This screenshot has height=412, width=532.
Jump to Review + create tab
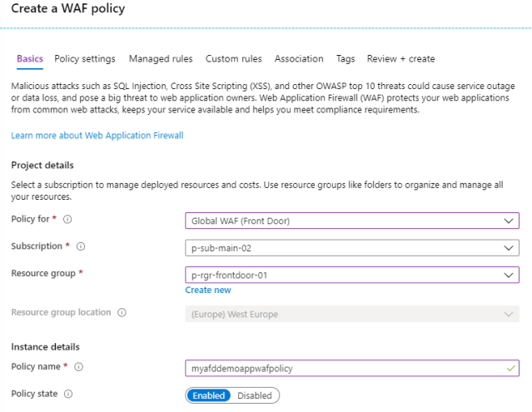pyautogui.click(x=400, y=59)
